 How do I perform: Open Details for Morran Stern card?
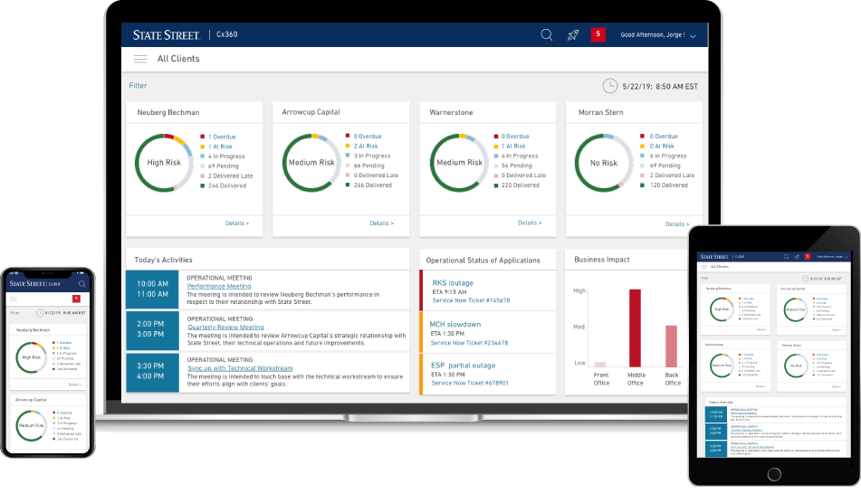pos(677,223)
